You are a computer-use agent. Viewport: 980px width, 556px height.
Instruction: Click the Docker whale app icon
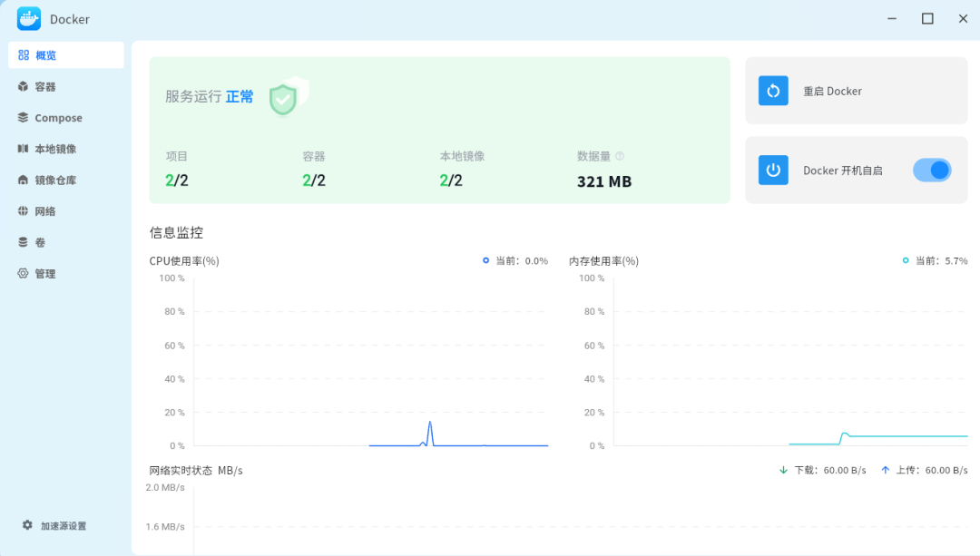29,19
